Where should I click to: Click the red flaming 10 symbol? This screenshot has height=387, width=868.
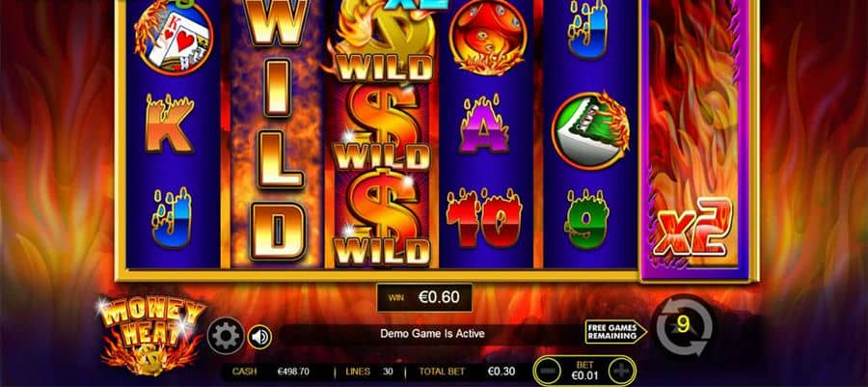(x=485, y=217)
